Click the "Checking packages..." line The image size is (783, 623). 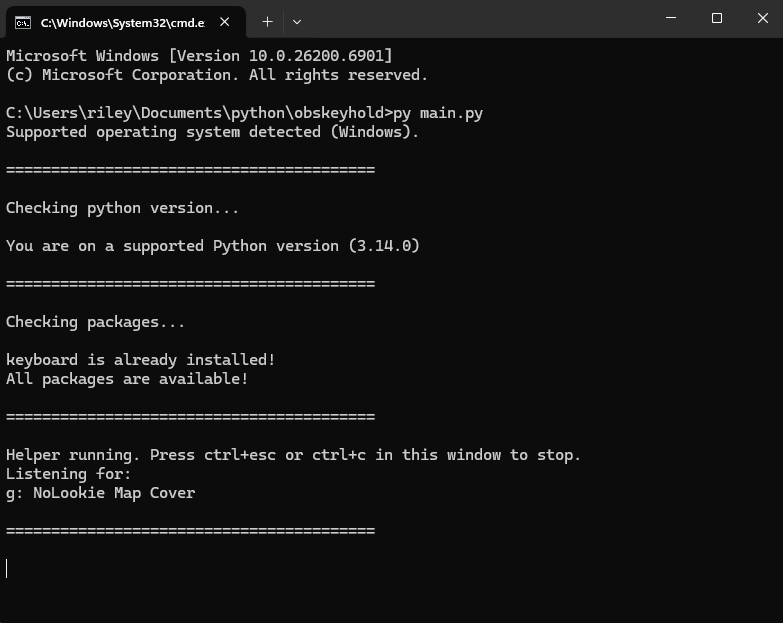95,322
